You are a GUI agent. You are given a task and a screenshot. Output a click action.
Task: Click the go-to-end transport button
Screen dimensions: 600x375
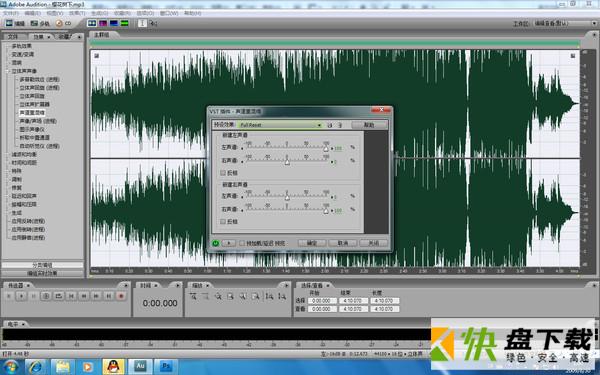pyautogui.click(x=109, y=296)
